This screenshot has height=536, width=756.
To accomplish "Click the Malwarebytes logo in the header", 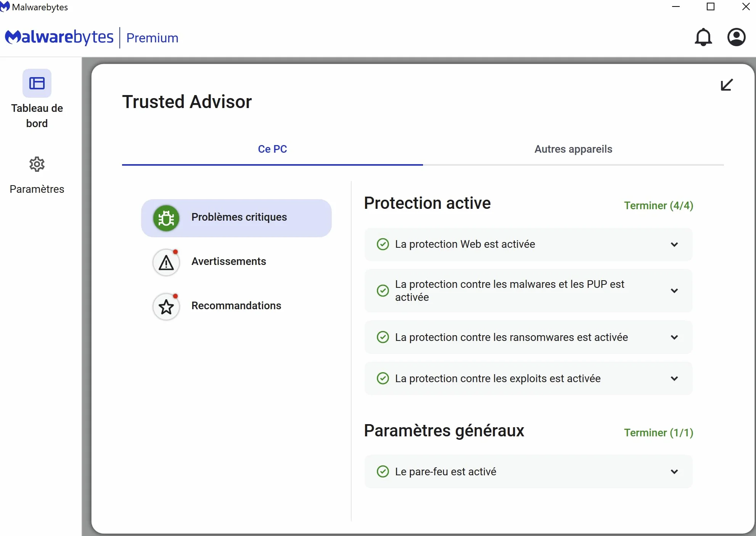I will point(59,37).
